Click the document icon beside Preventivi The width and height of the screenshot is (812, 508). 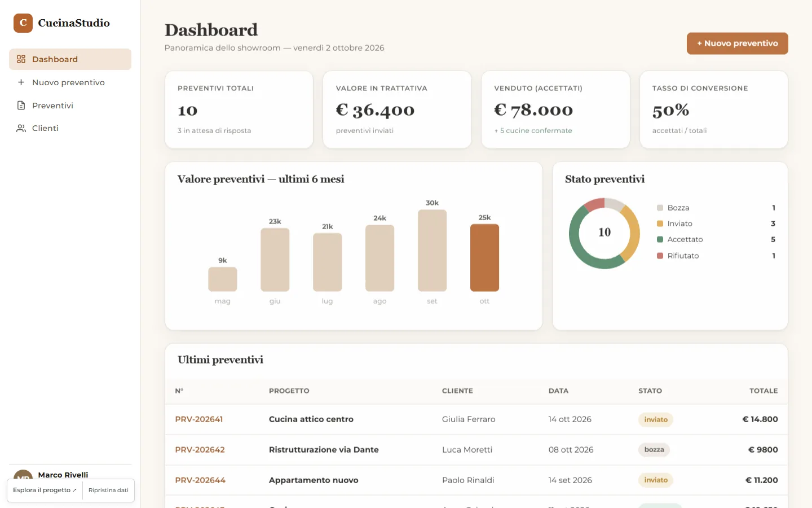(x=21, y=106)
